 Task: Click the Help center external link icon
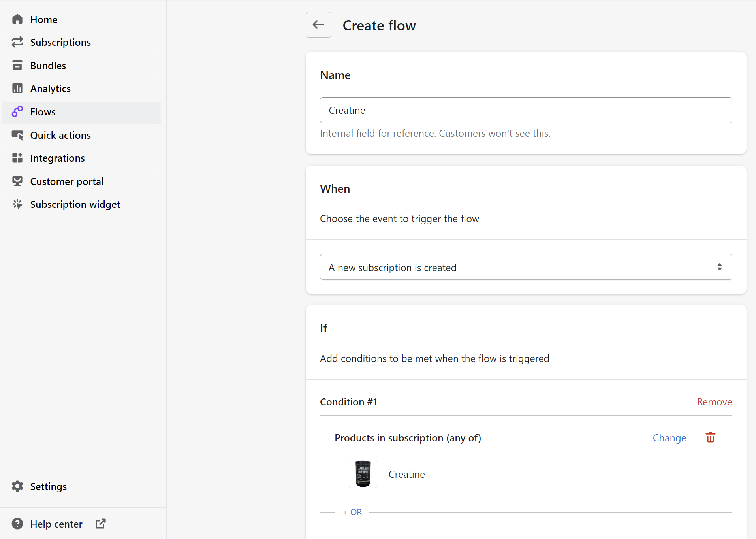coord(101,524)
